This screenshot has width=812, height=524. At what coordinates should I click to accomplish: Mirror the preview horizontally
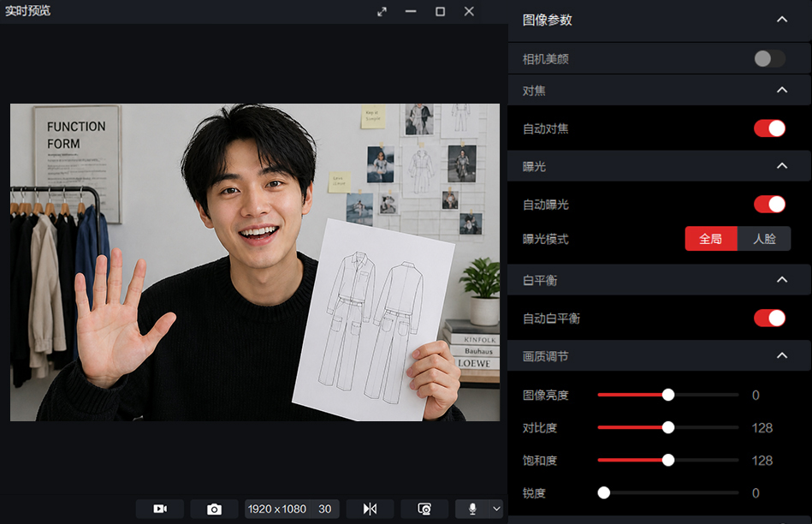tap(370, 509)
